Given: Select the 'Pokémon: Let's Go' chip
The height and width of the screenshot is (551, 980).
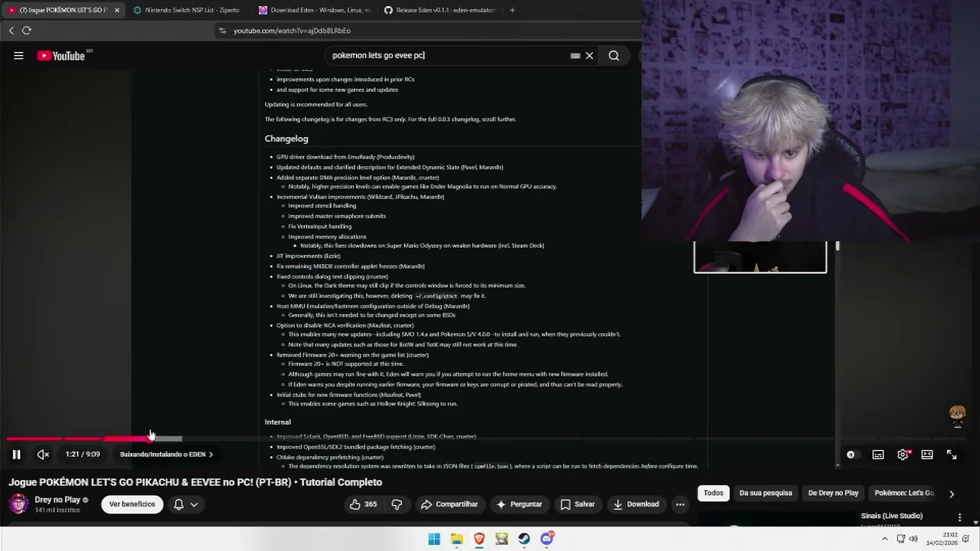Looking at the screenshot, I should [904, 494].
